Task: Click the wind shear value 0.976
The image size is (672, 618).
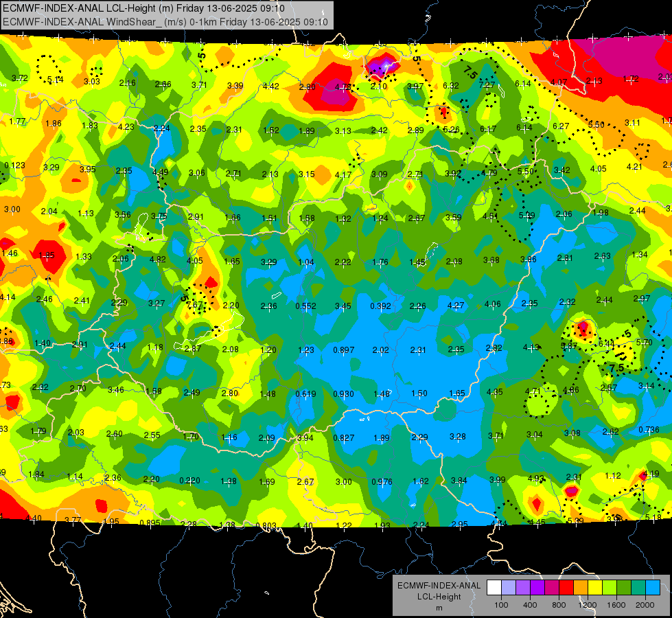Action: pyautogui.click(x=382, y=481)
